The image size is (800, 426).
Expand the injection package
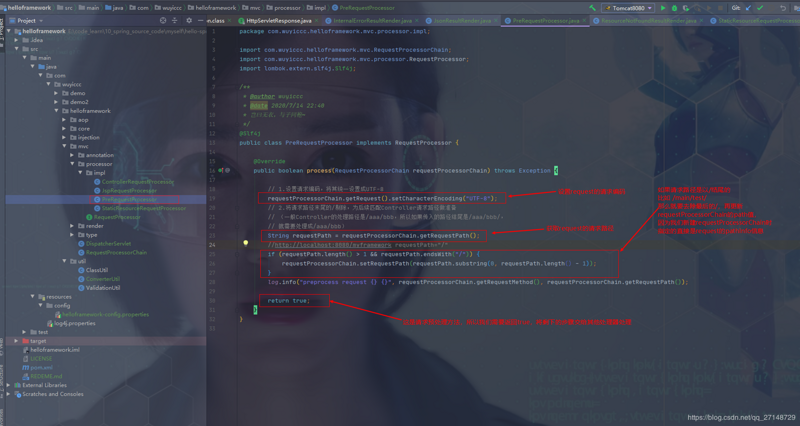pyautogui.click(x=64, y=137)
